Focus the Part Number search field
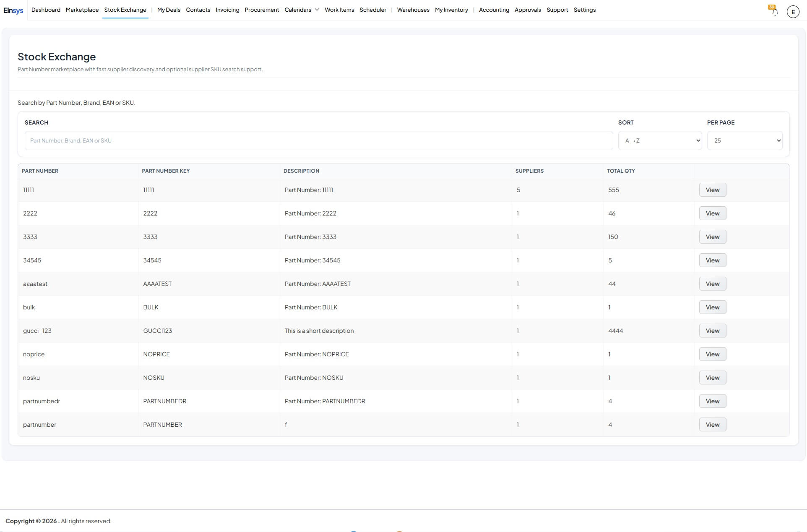Image resolution: width=807 pixels, height=532 pixels. pyautogui.click(x=318, y=140)
